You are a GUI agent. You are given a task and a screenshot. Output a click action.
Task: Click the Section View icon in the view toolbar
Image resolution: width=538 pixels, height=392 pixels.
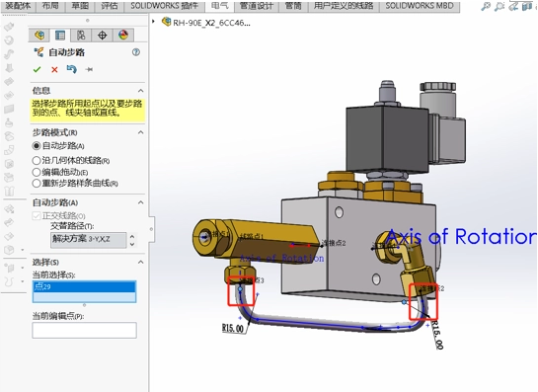click(527, 7)
